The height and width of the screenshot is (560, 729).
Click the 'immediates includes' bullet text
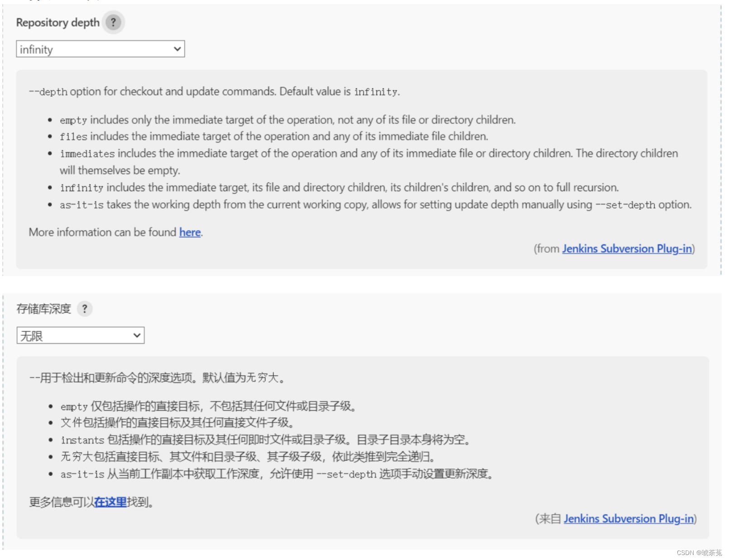369,162
